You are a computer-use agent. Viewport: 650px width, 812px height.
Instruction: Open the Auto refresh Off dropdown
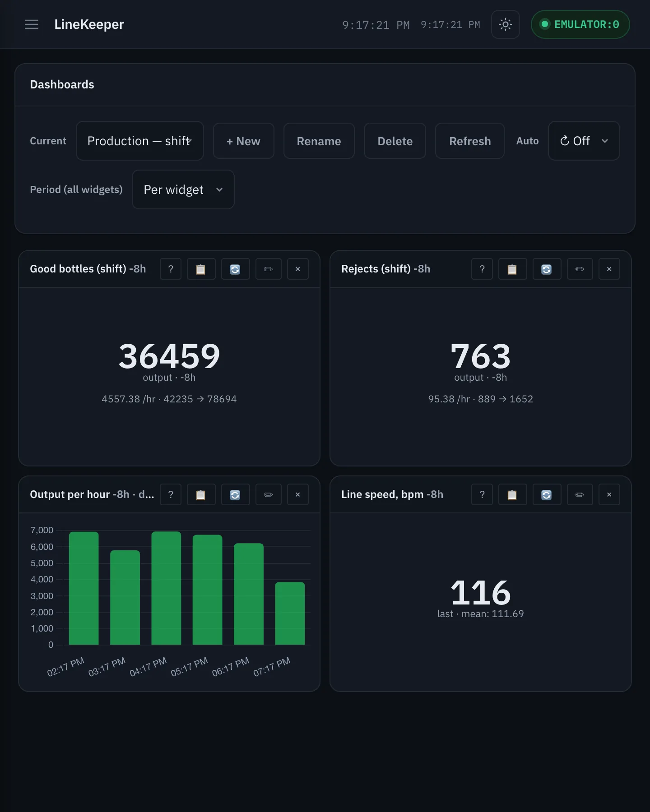(x=584, y=141)
